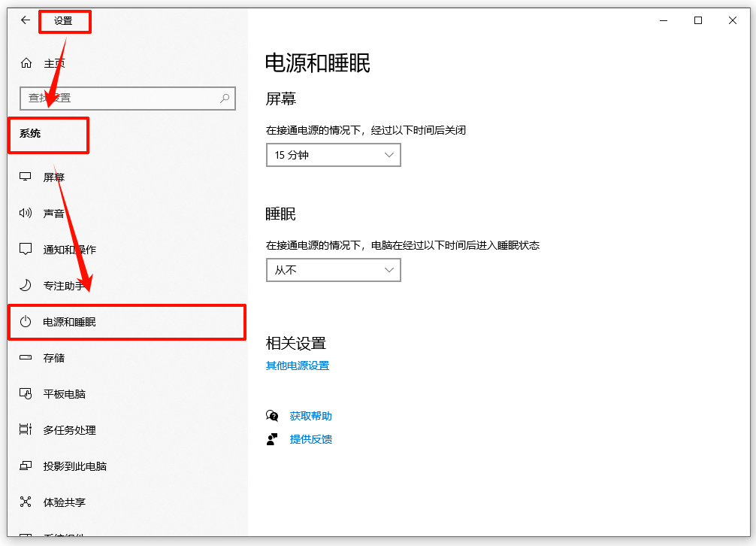The image size is (756, 546).
Task: Click the 获取帮助 get help link
Action: pyautogui.click(x=310, y=415)
